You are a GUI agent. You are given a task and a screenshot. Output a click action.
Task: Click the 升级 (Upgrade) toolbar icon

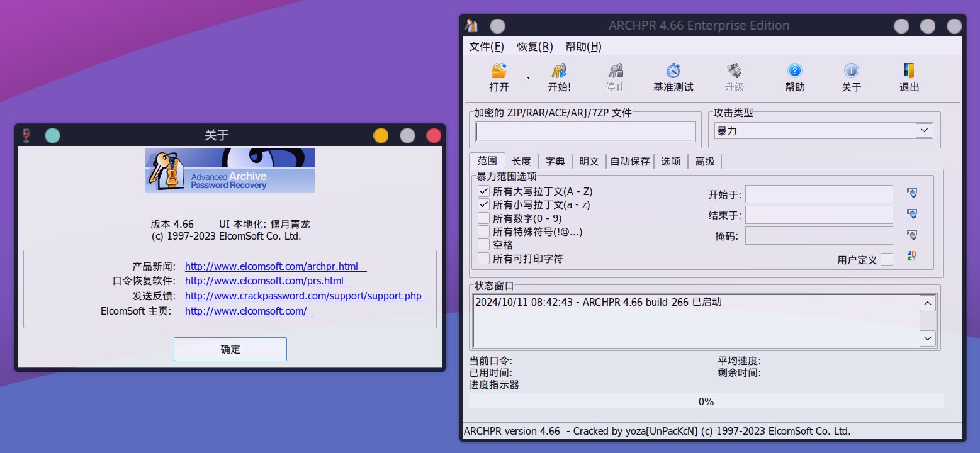[x=734, y=70]
